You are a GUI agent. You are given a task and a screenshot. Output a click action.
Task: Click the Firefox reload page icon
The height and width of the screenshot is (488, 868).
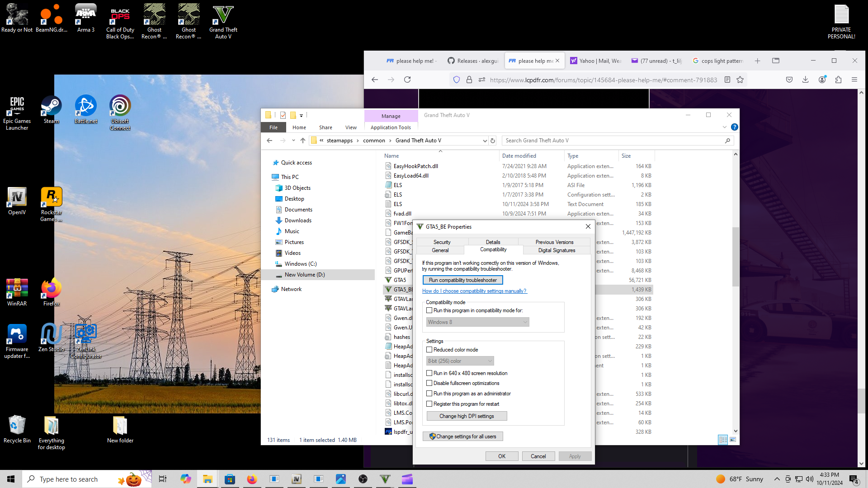[407, 80]
